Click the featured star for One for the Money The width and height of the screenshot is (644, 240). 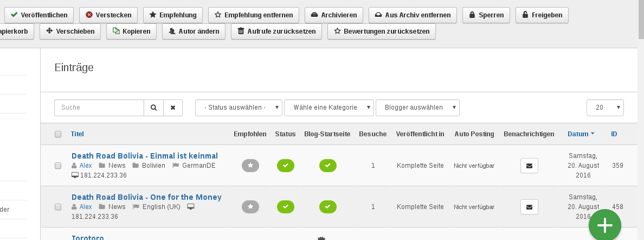250,206
